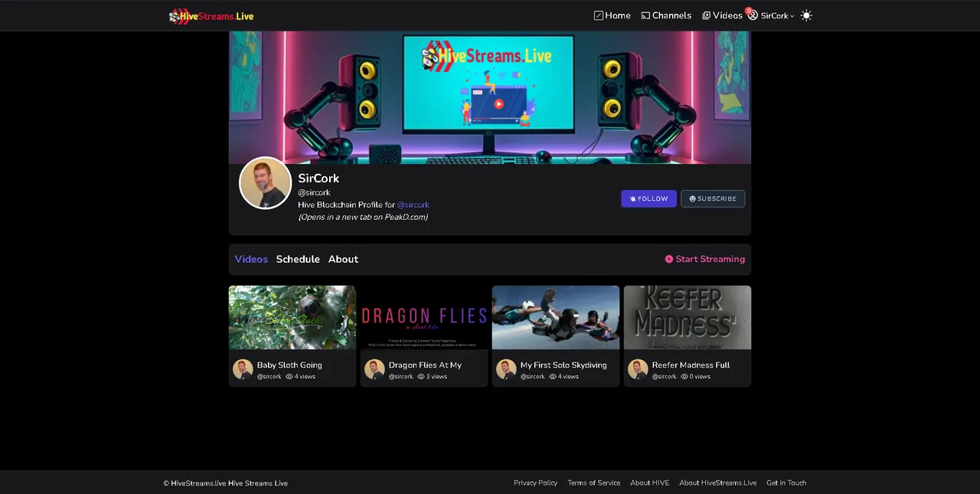The height and width of the screenshot is (494, 980).
Task: Click '4 views' on Skydiving card
Action: (x=568, y=377)
